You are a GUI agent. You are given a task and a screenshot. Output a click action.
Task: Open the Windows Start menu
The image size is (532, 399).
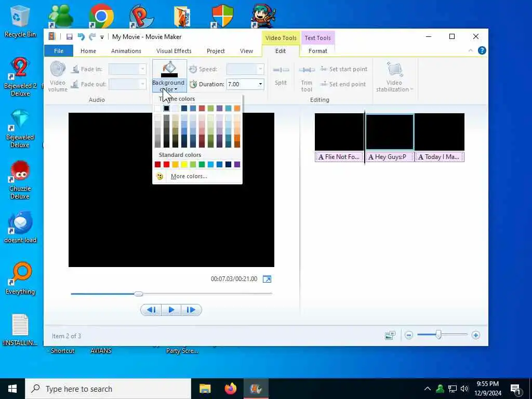pos(12,389)
